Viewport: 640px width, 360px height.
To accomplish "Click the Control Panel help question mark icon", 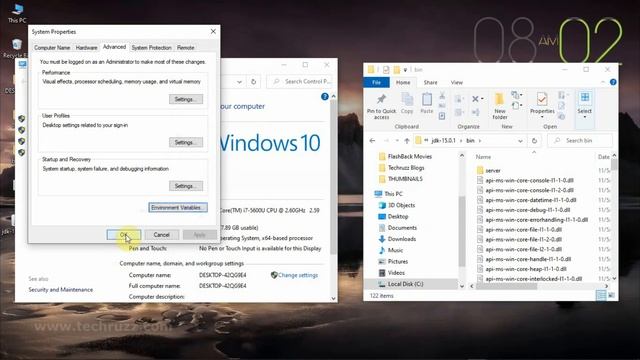I will (325, 97).
